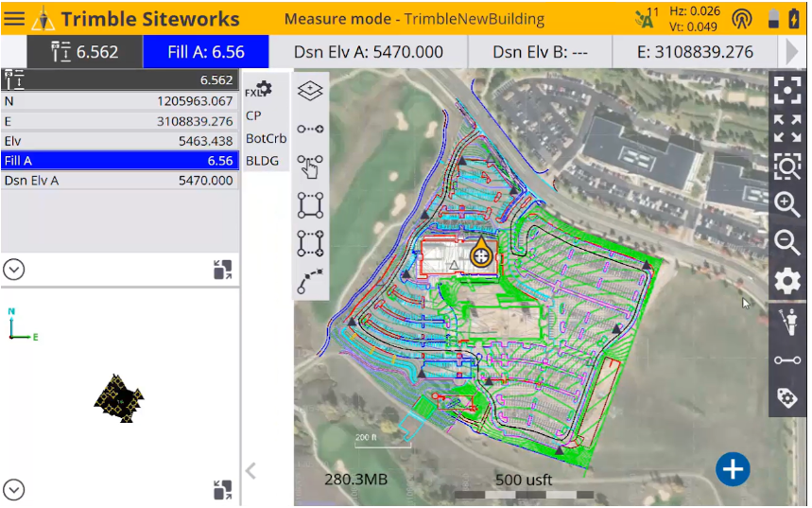Select the BotCrb feature code
The image size is (812, 508).
point(266,138)
